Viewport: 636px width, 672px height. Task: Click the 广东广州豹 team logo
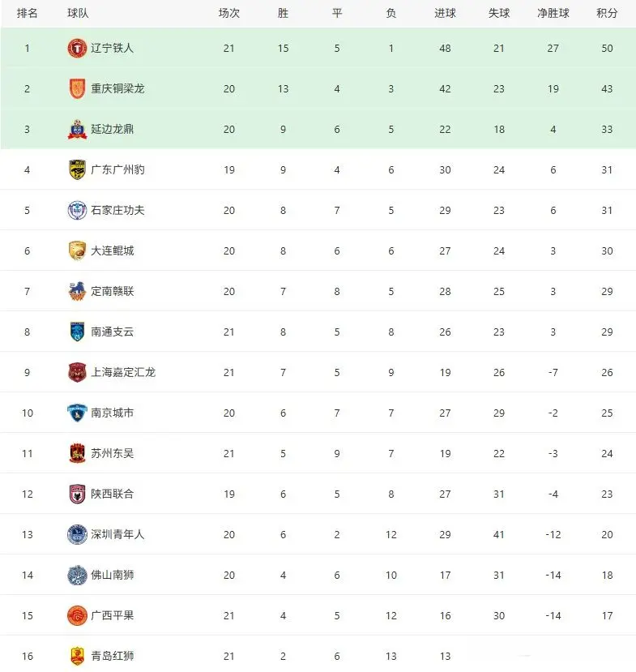(x=77, y=170)
